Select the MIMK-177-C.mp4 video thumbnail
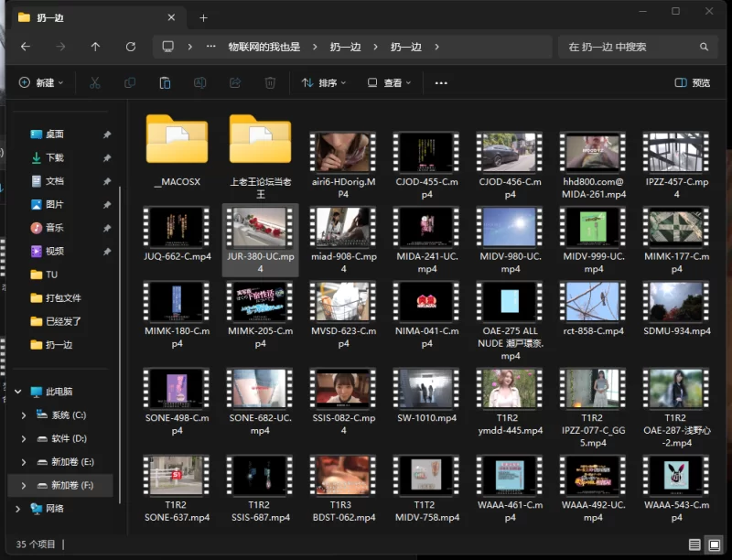The height and width of the screenshot is (560, 732). click(676, 226)
